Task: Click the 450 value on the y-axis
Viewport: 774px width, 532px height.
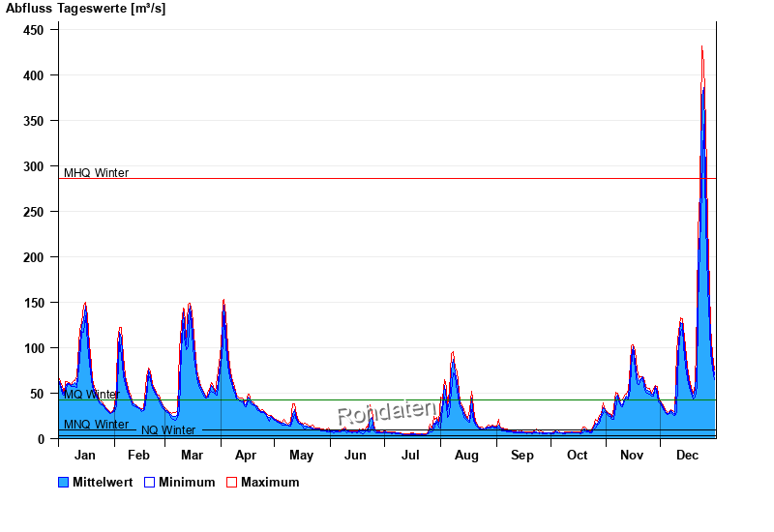Action: tap(34, 30)
